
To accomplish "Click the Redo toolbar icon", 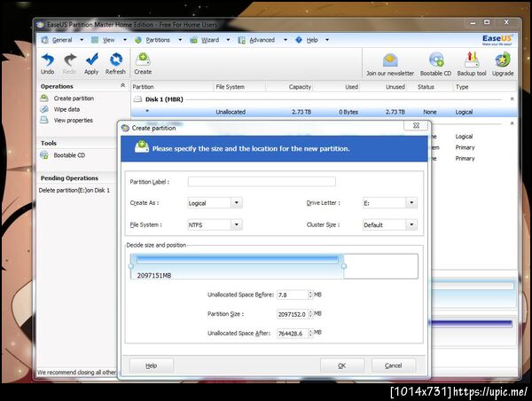I will click(70, 59).
